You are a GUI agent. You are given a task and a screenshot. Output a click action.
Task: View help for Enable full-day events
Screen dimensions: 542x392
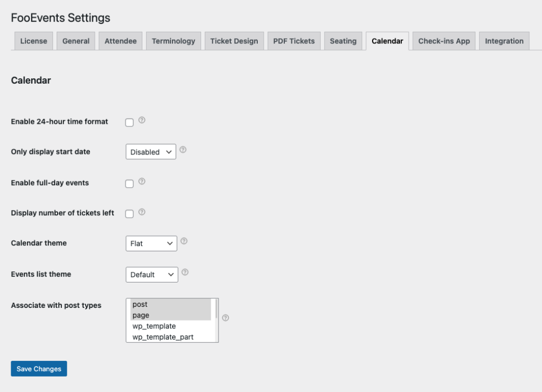142,180
